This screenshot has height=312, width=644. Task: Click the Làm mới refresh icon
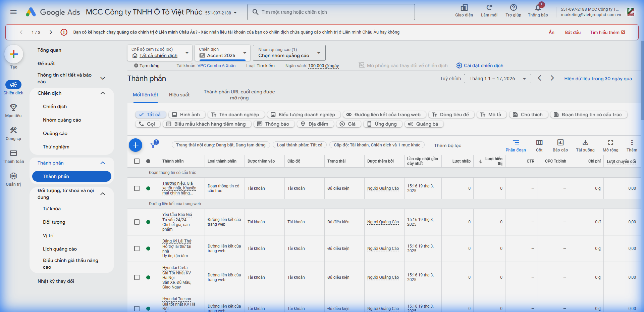489,8
